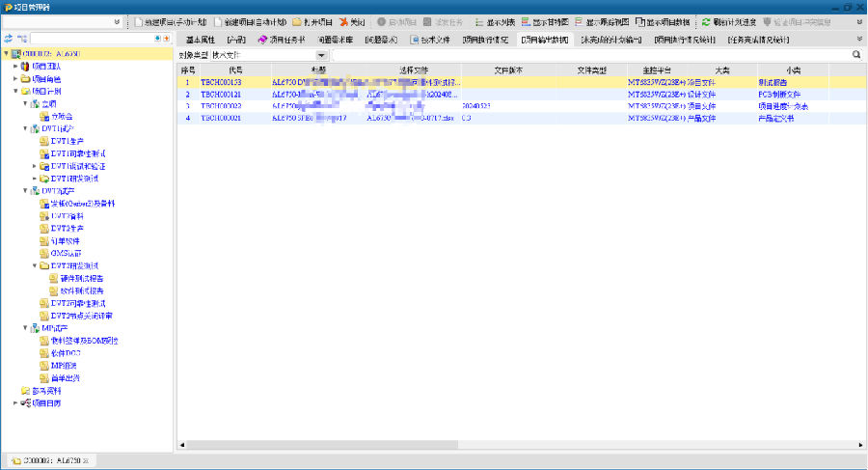868x470 pixels.
Task: Click the horizontal scrollbar thumb
Action: 323,445
